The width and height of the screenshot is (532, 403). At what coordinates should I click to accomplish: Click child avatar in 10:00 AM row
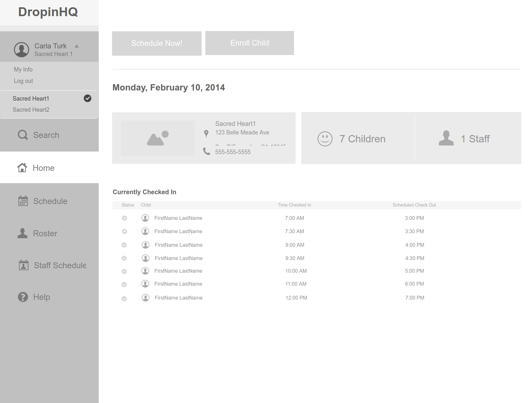point(145,271)
